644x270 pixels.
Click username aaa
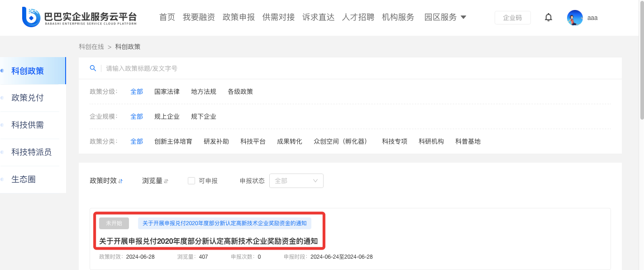click(x=592, y=18)
